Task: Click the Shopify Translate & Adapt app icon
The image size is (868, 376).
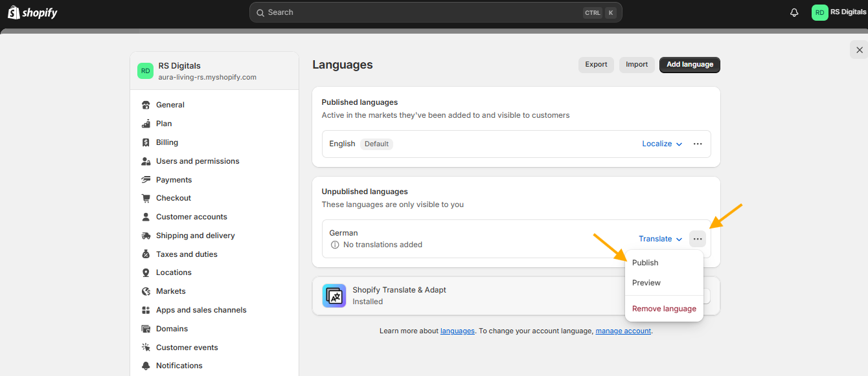Action: (334, 296)
